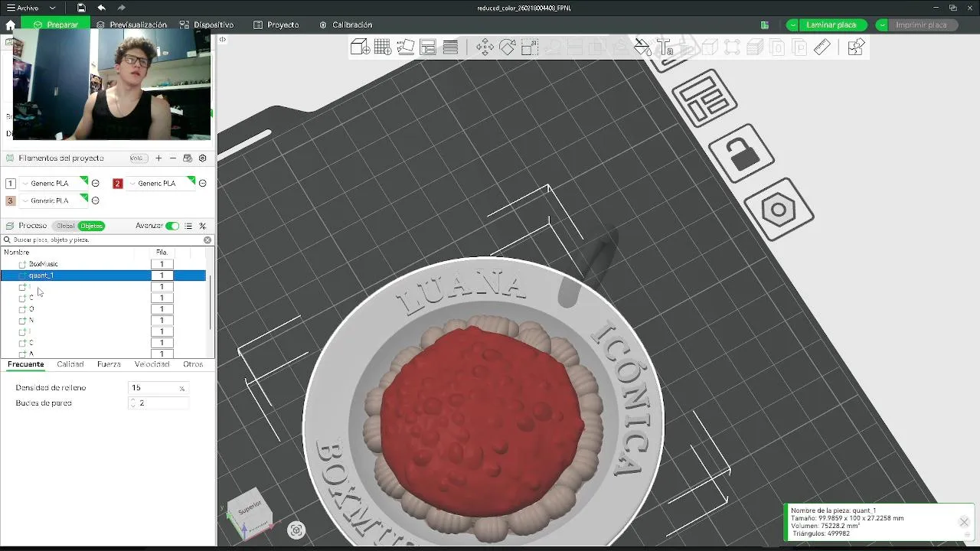
Task: Select the Color painting bucket tool
Action: tap(642, 47)
